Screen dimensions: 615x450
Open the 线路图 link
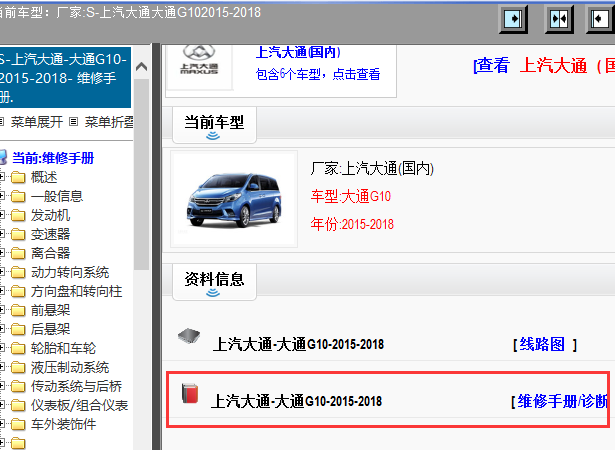click(542, 344)
